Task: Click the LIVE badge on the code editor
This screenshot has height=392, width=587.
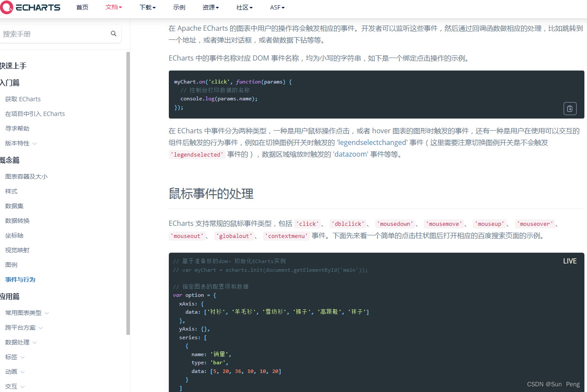Action: [570, 261]
